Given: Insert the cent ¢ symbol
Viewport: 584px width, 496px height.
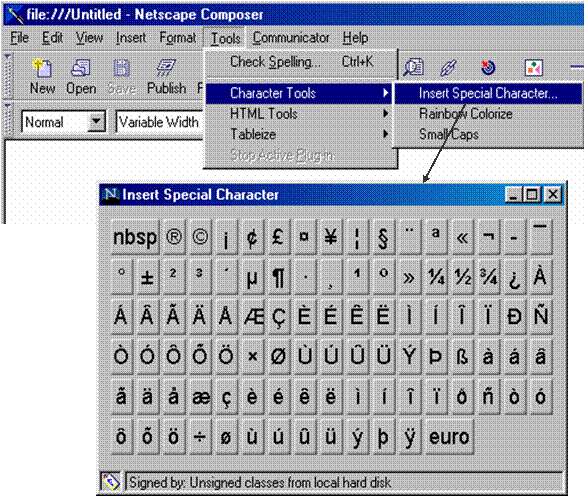Looking at the screenshot, I should click(252, 237).
